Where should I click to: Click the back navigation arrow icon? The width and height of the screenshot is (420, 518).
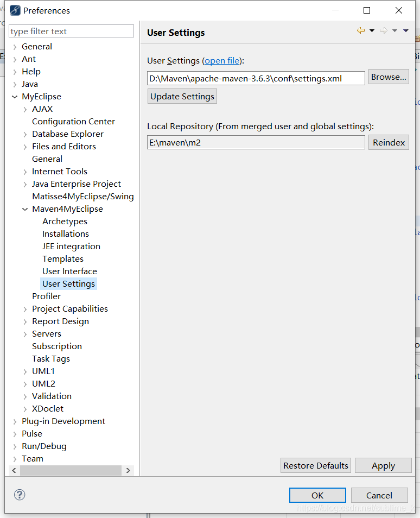tap(360, 30)
